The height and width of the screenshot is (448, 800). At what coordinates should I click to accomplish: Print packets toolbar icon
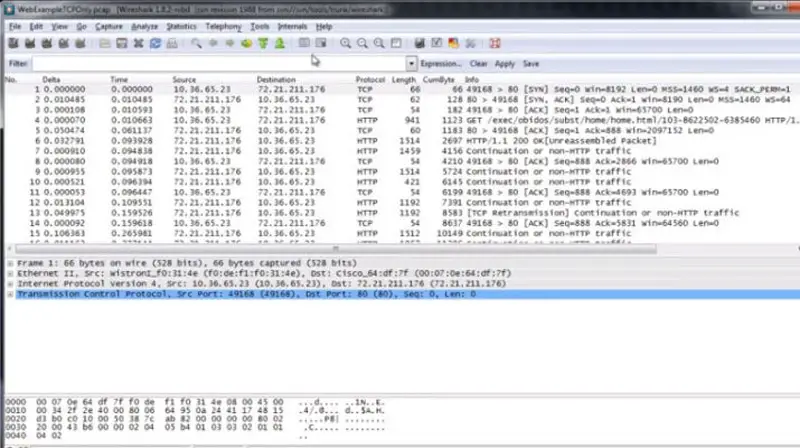[x=172, y=43]
